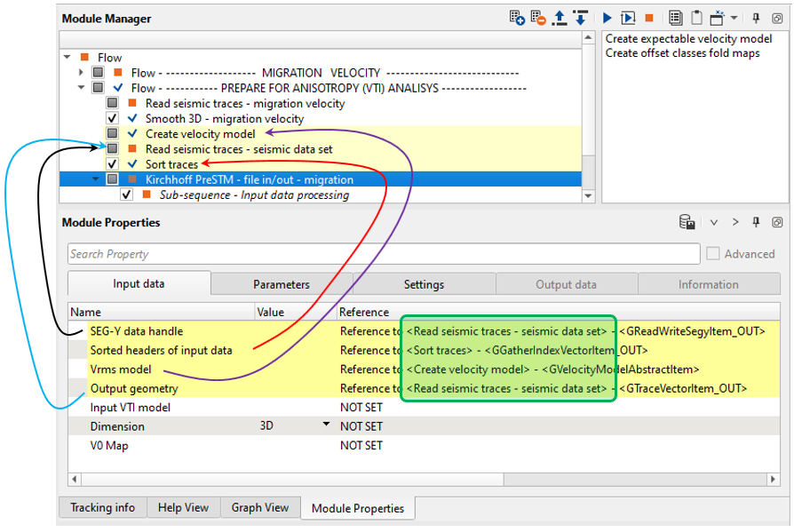Toggle the Smooth 3D - migration velocity checkbox
Viewport: 794px width, 532px height.
click(x=112, y=118)
